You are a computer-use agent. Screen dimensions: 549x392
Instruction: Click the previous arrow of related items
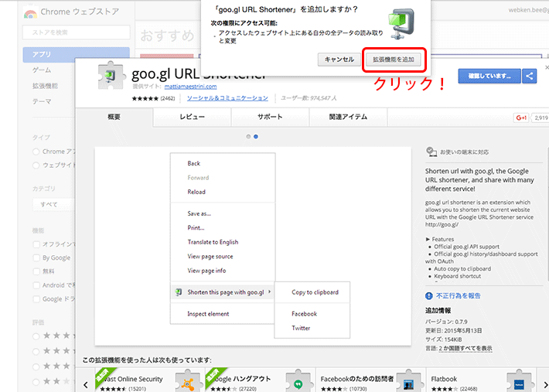click(x=86, y=384)
